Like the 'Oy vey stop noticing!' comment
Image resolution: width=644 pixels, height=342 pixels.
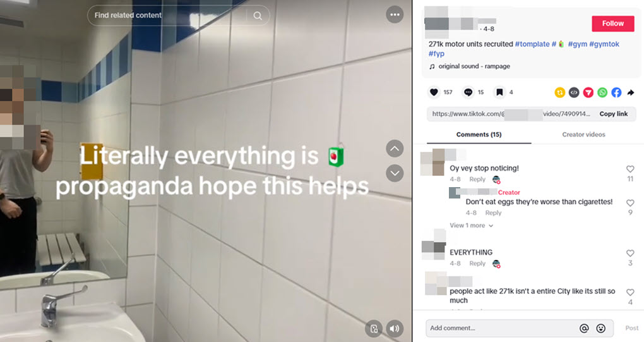(630, 169)
